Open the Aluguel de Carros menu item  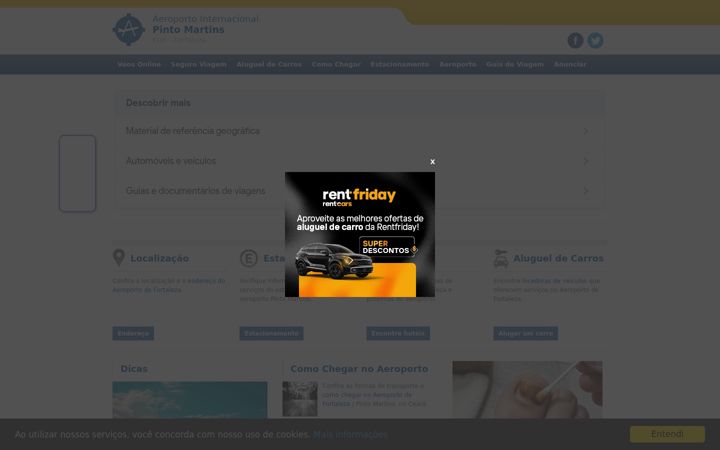coord(269,64)
